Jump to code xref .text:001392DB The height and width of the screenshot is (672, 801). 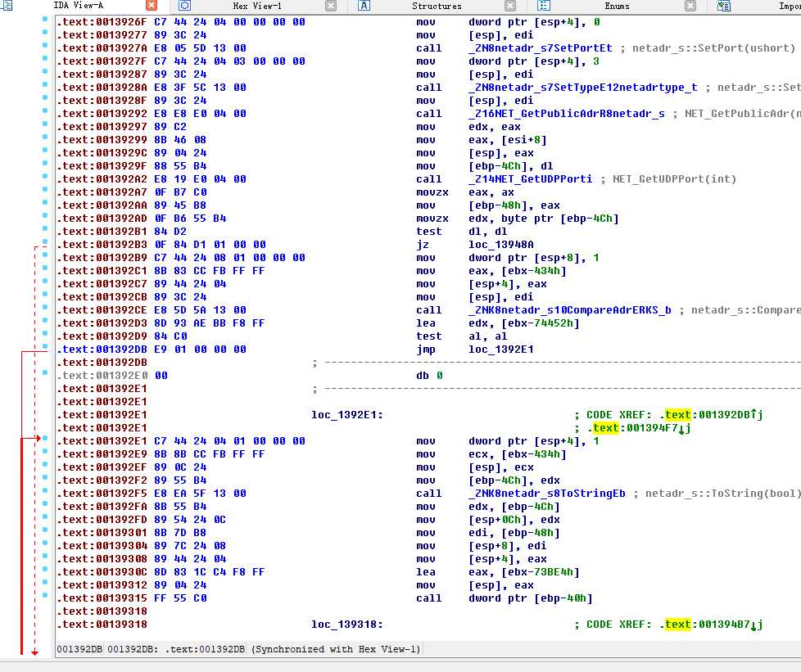point(711,415)
